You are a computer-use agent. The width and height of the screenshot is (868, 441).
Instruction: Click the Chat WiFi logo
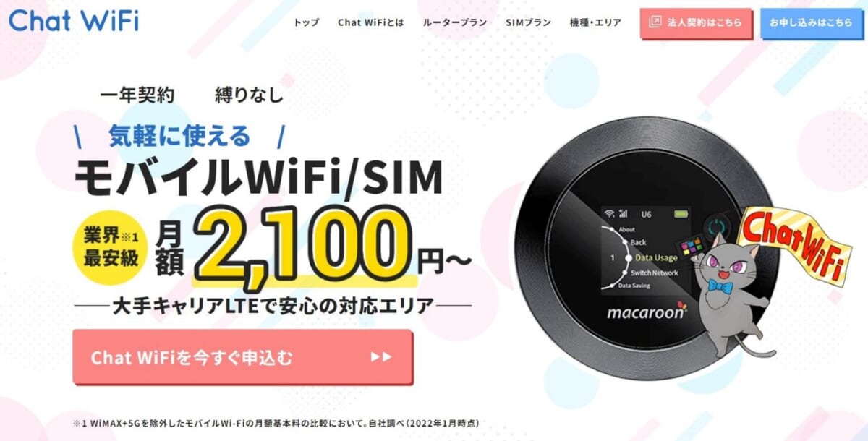[x=73, y=20]
